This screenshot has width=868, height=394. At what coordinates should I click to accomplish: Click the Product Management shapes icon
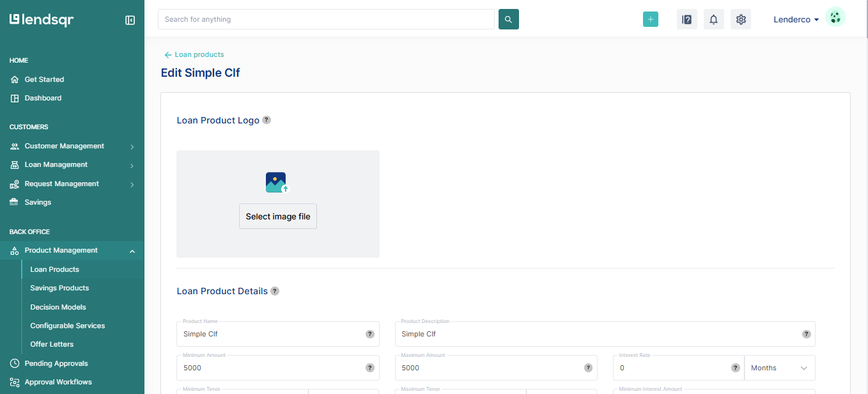pyautogui.click(x=15, y=250)
